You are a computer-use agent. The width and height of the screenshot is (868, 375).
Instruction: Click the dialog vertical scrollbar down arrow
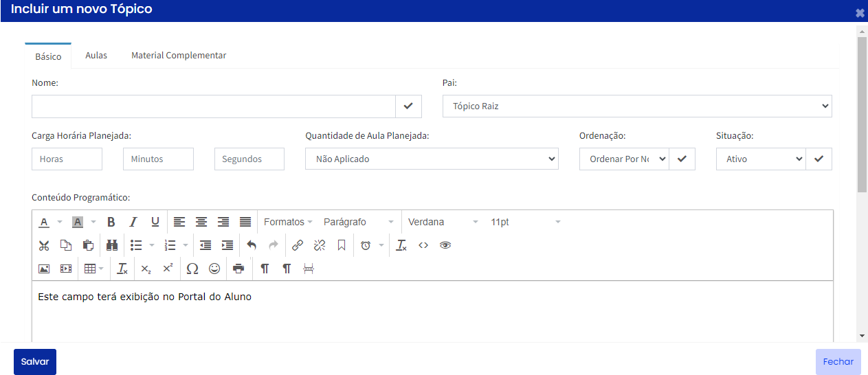click(862, 335)
